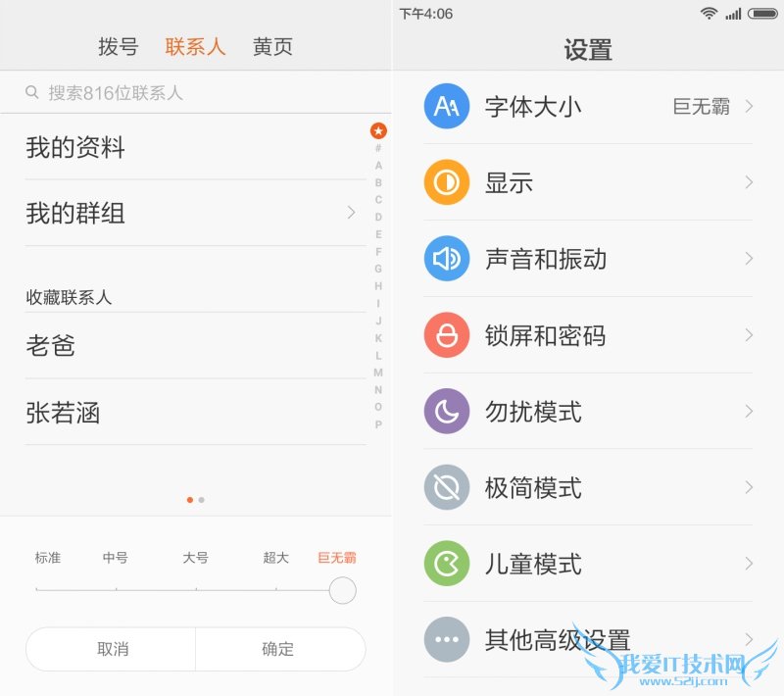Tap the orange star badge above contact list
The image size is (784, 696).
377,128
